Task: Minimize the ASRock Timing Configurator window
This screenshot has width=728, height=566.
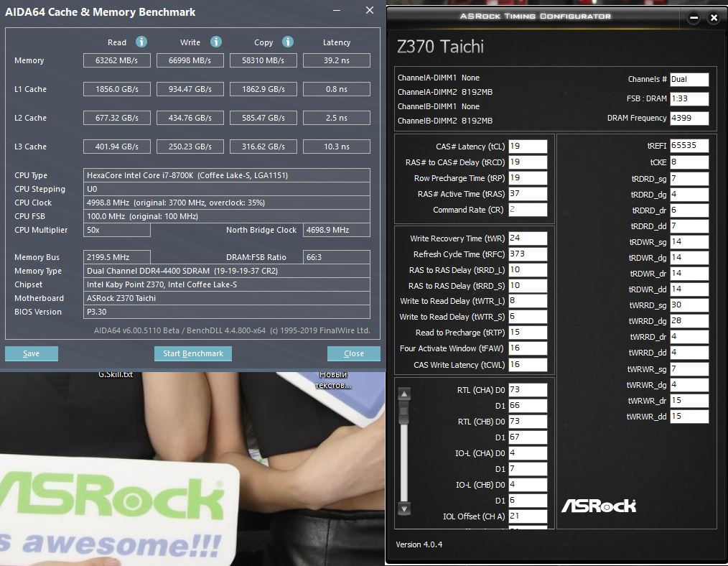Action: pos(694,18)
